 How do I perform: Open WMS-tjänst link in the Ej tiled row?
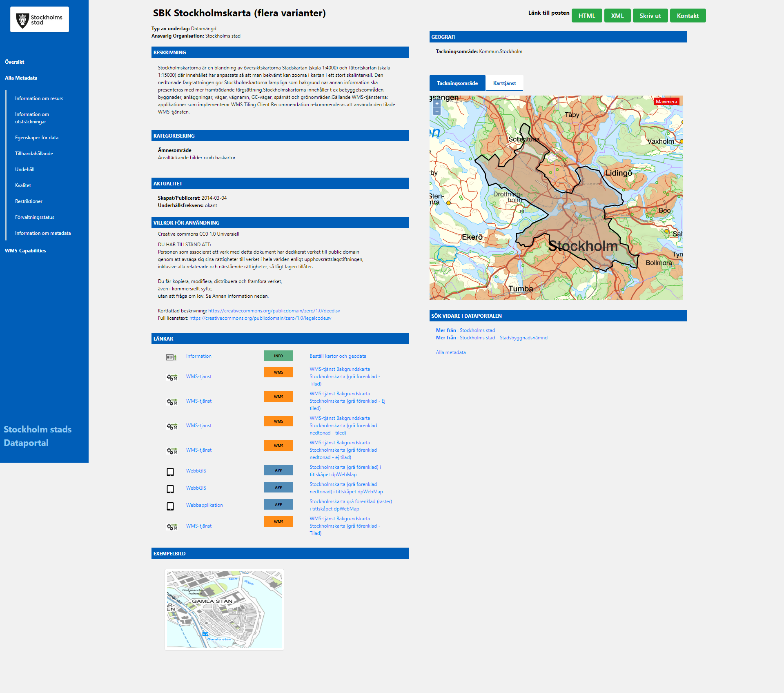tap(199, 401)
